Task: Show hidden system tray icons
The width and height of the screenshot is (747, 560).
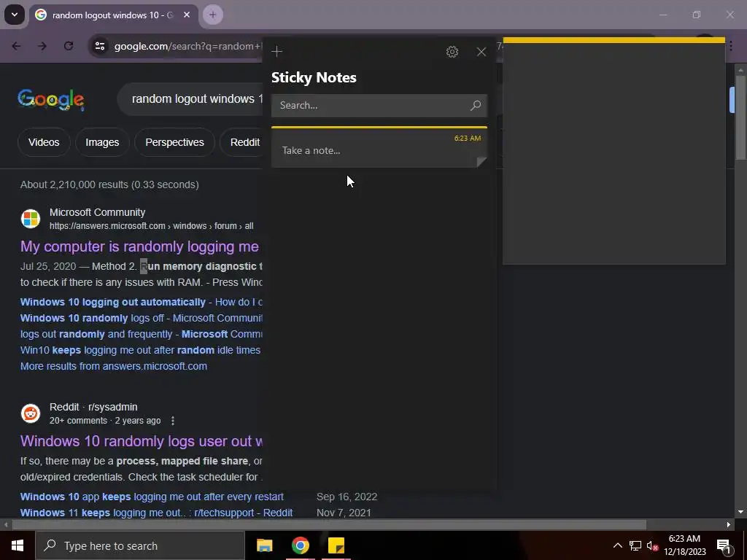Action: point(617,545)
